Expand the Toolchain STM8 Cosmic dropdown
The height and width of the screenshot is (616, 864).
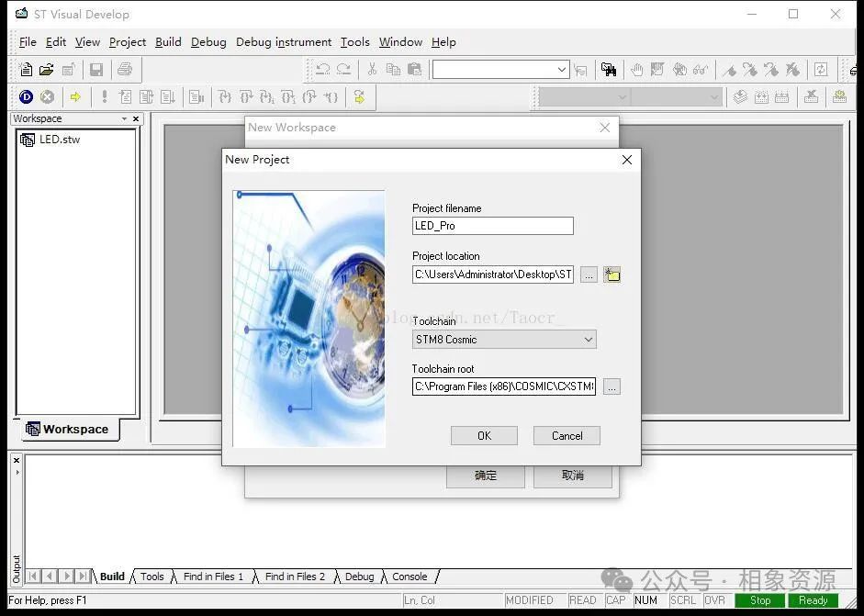[x=589, y=340]
